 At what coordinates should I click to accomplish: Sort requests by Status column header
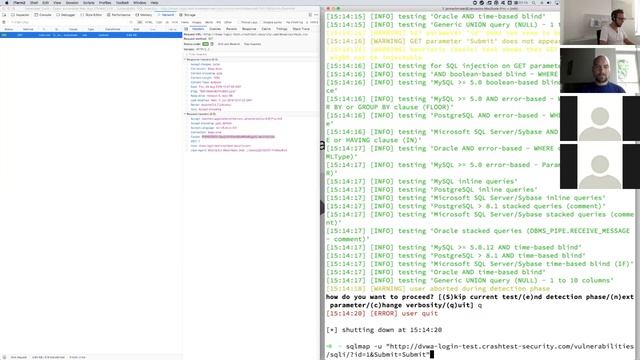pos(8,29)
